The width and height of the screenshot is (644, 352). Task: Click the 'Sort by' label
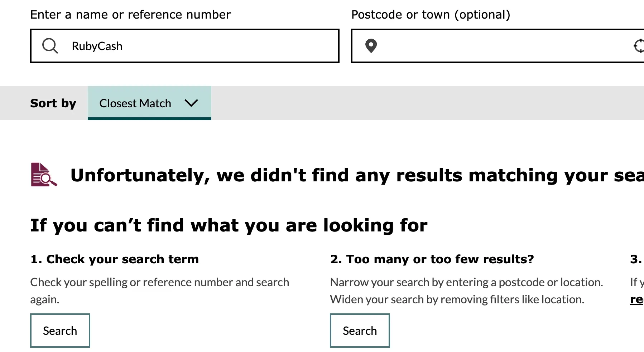coord(53,103)
